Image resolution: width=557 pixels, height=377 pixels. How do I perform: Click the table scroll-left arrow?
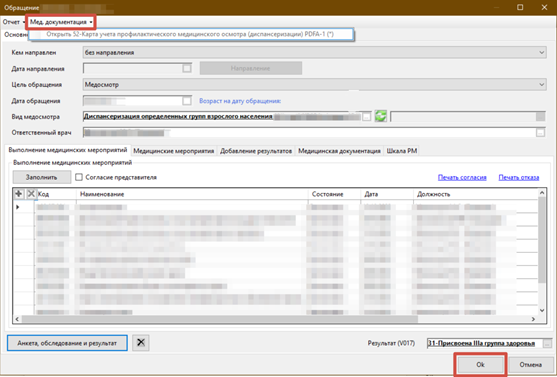point(17,319)
